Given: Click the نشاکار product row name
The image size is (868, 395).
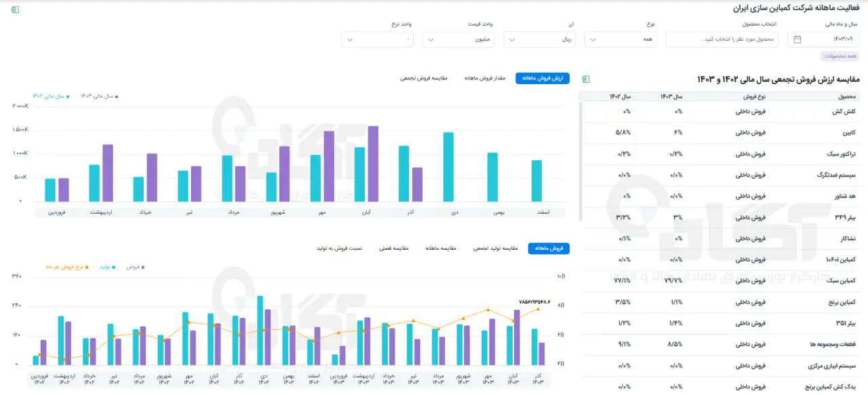Looking at the screenshot, I should click(x=850, y=239).
